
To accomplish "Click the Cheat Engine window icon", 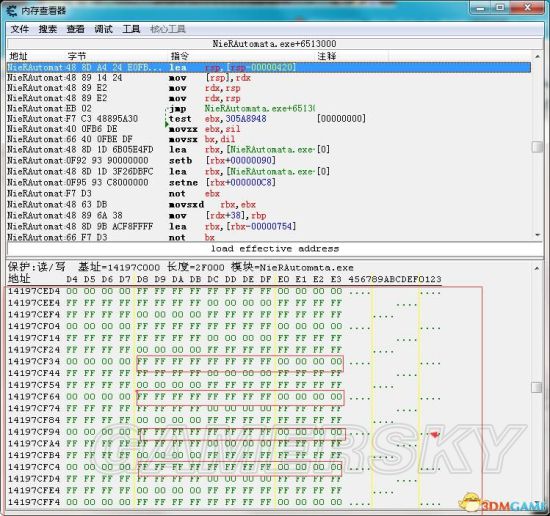I will pyautogui.click(x=11, y=11).
